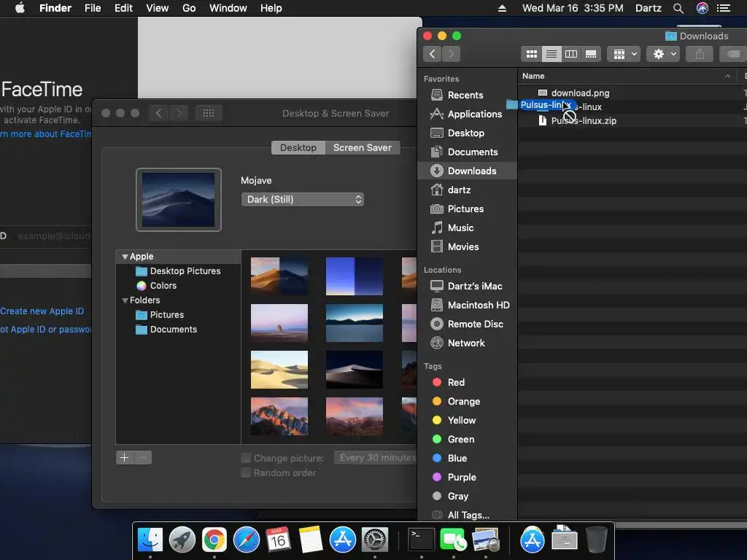Open Dark (Still) wallpaper mode dropdown
The image size is (747, 560).
click(x=303, y=199)
